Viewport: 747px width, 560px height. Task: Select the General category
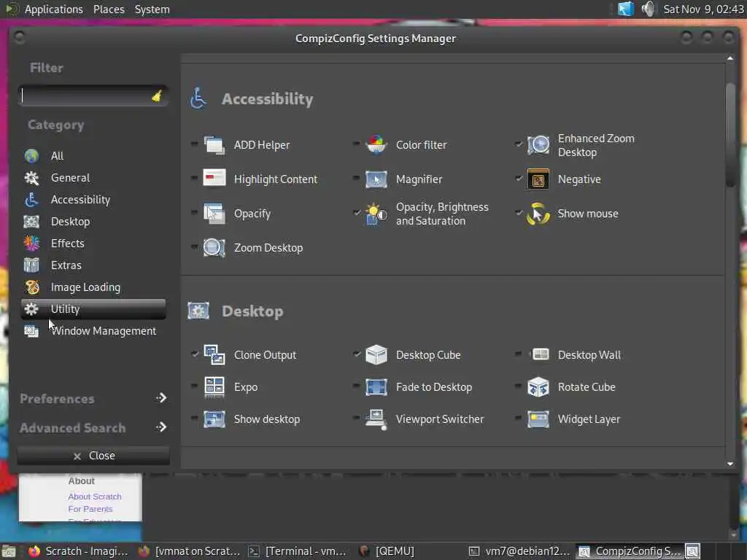point(93,178)
